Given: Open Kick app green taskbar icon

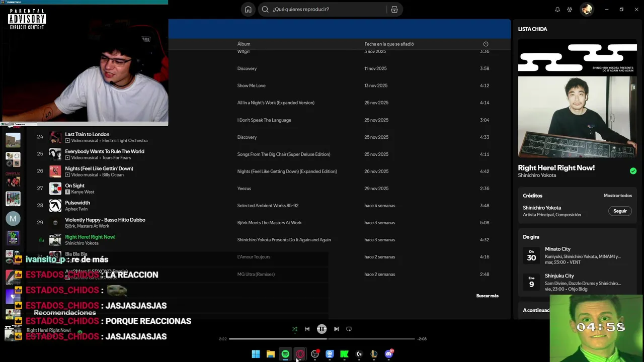Looking at the screenshot, I should coord(344,354).
